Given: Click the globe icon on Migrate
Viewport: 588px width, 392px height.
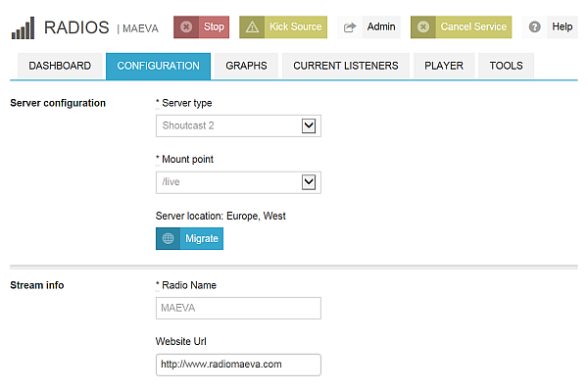Looking at the screenshot, I should click(168, 238).
